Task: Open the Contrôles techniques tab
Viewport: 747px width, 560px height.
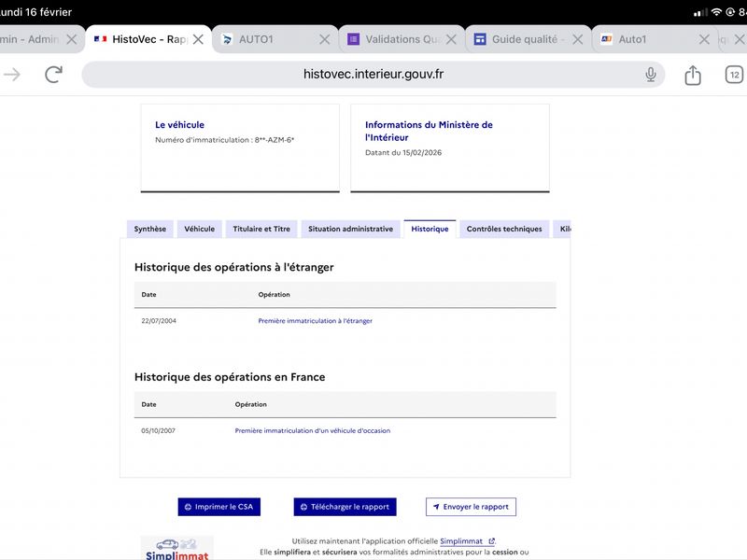Action: (503, 229)
